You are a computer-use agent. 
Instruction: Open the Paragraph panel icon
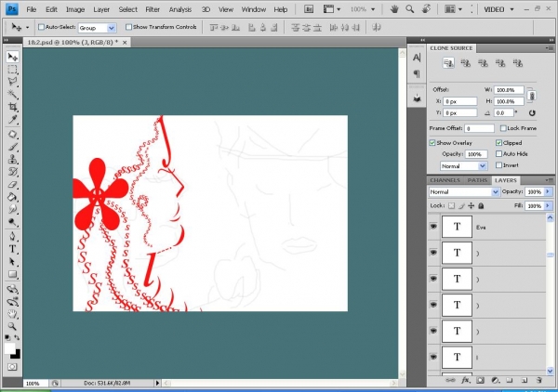417,74
